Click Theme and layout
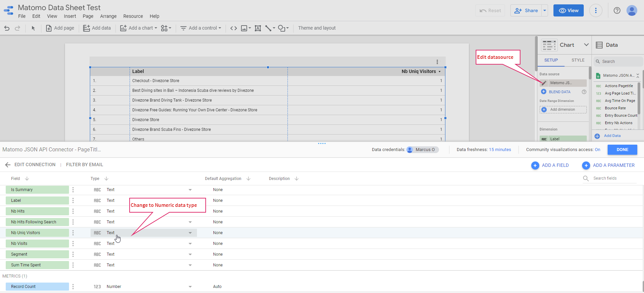The image size is (644, 293). [317, 28]
